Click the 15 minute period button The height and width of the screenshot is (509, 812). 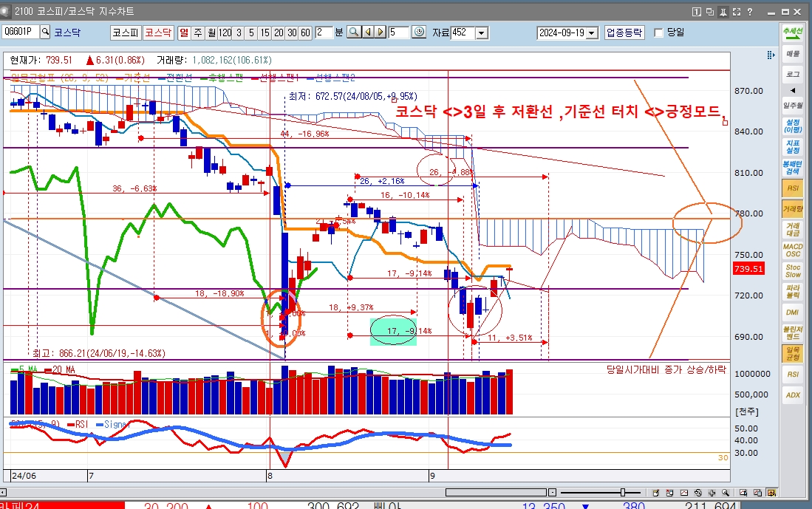click(265, 32)
